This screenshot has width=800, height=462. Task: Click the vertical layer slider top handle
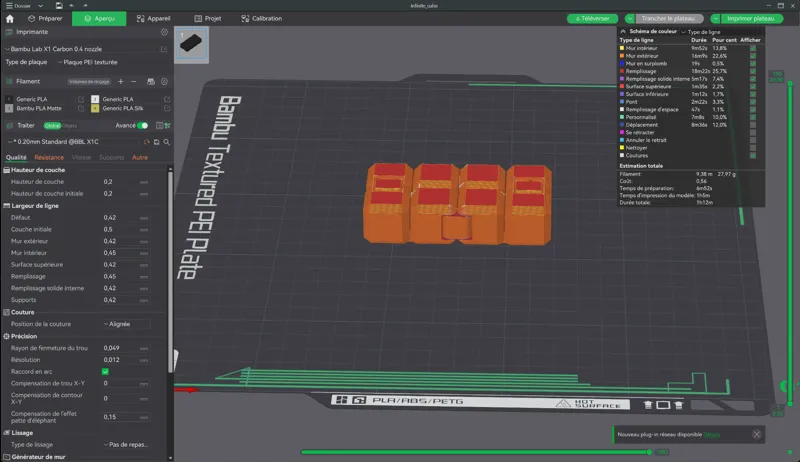790,83
